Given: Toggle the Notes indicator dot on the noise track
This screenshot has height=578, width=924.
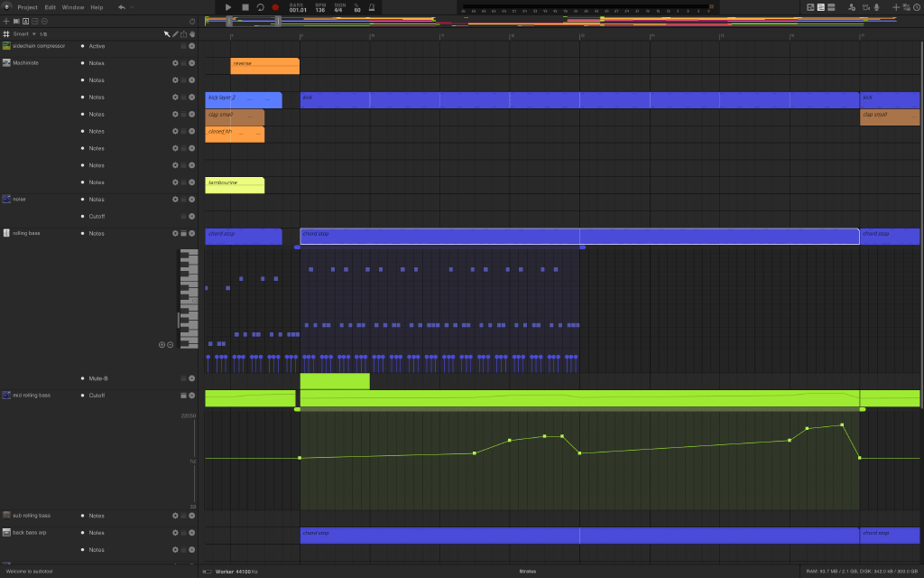Looking at the screenshot, I should click(84, 199).
